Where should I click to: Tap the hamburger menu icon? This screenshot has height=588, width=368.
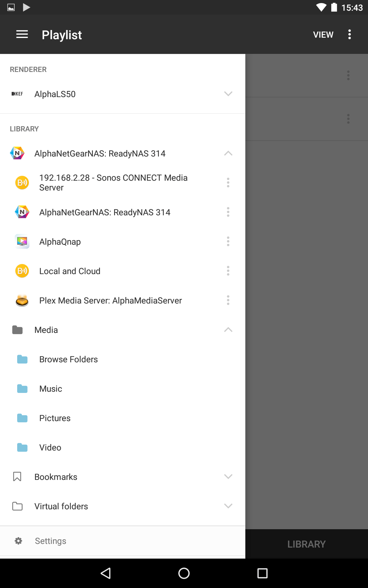[x=22, y=35]
